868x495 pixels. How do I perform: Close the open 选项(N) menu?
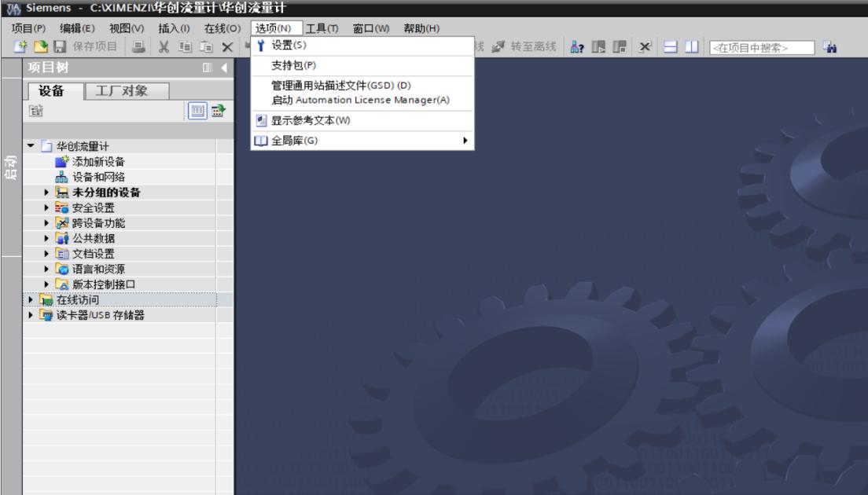276,28
